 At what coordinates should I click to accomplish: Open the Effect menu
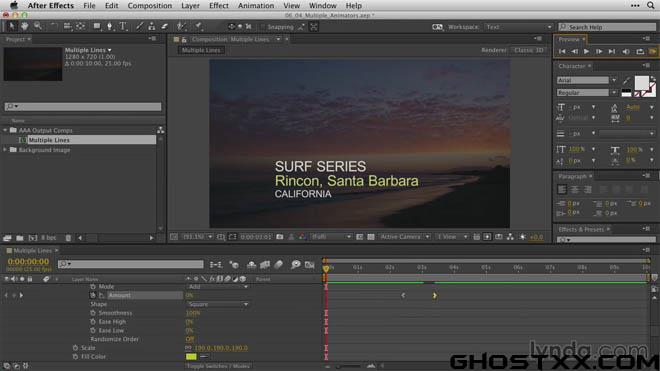pos(219,5)
